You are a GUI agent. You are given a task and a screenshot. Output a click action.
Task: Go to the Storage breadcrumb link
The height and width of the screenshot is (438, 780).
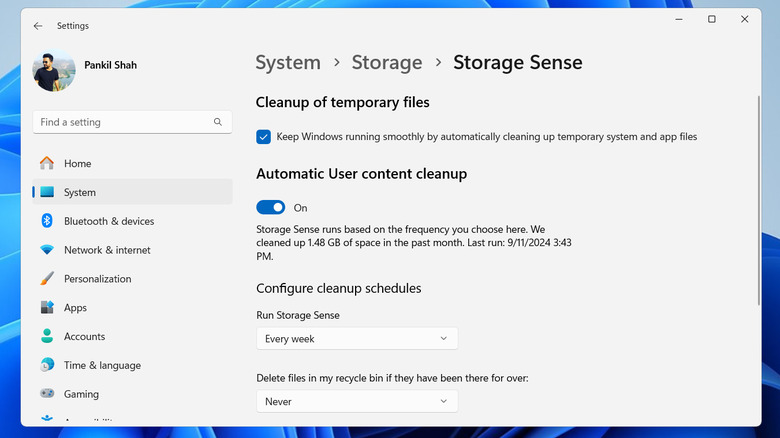(x=387, y=62)
